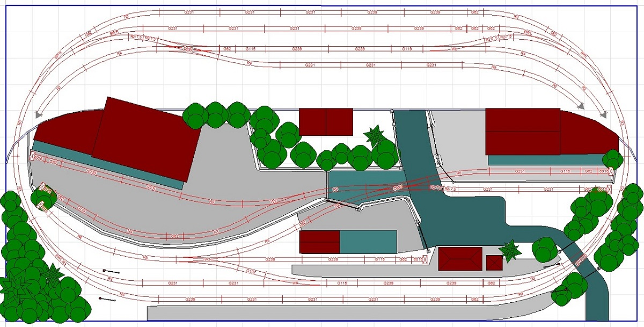This screenshot has height=327, width=644.
Task: Select the tiny square hip-roof building
Action: (494, 263)
